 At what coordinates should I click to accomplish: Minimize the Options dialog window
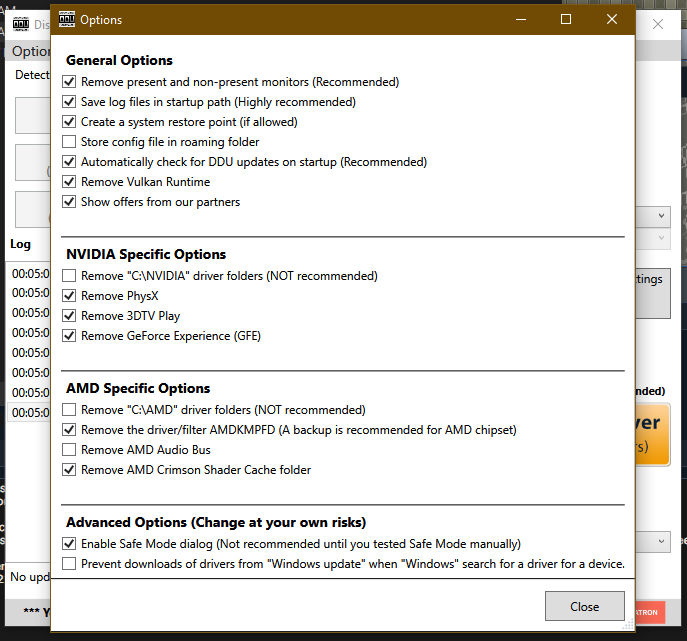click(519, 19)
